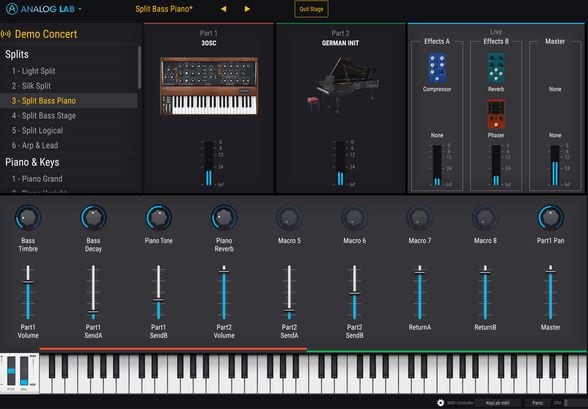Click the Part1 Pan knob
The image size is (588, 409).
click(x=550, y=217)
